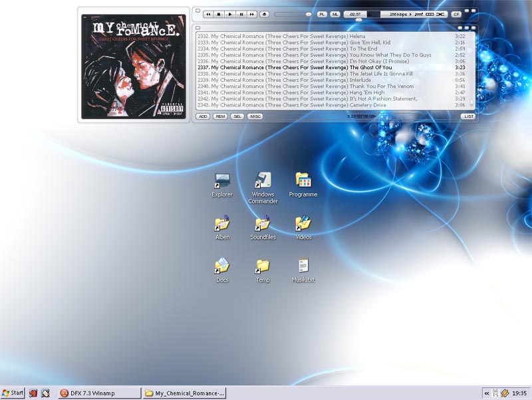The width and height of the screenshot is (532, 400).
Task: Select track 2338 The Jetset Life Is Gonna Kill
Action: click(331, 74)
